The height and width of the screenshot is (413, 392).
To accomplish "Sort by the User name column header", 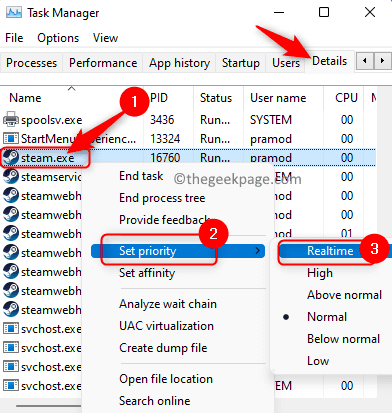I will click(x=278, y=98).
